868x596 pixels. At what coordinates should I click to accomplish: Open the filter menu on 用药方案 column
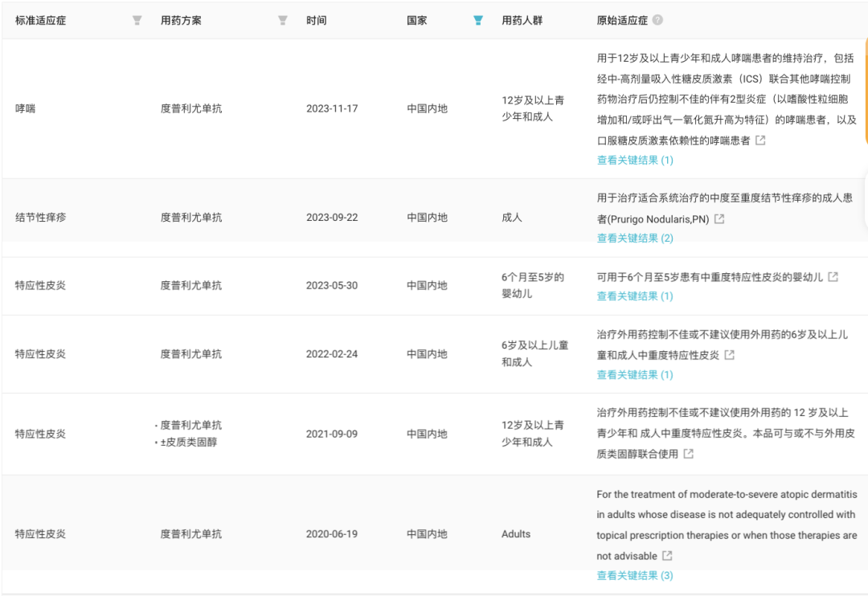tap(282, 20)
